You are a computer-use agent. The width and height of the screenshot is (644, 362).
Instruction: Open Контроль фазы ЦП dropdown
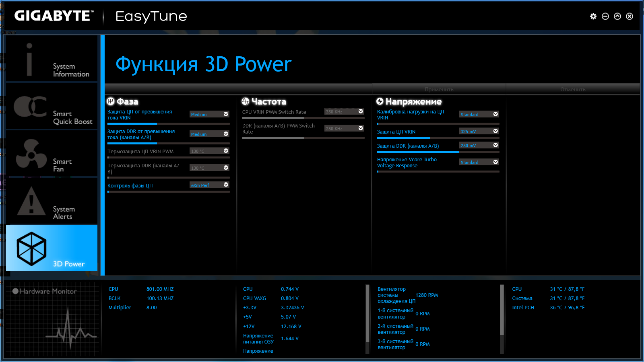pos(209,185)
